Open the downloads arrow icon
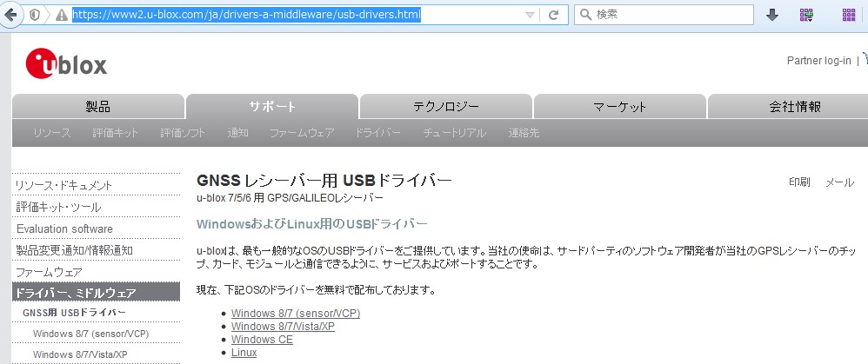The image size is (868, 364). (x=772, y=16)
